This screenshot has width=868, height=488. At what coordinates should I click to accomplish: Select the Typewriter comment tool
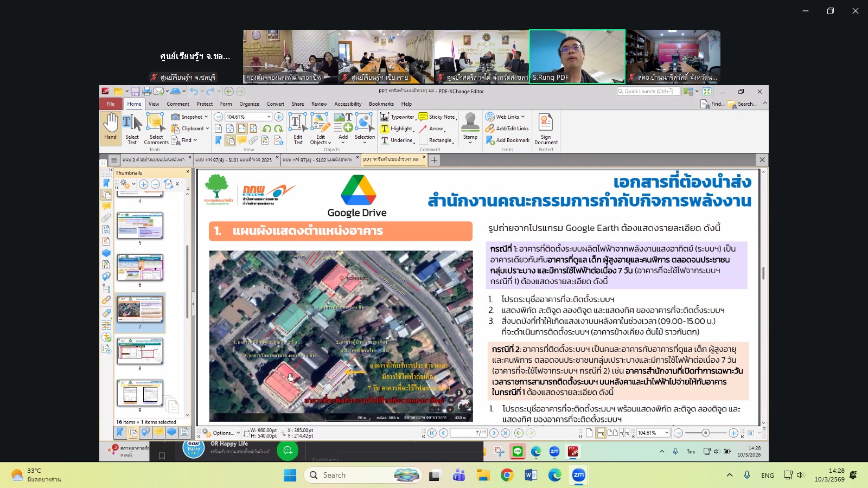point(398,117)
